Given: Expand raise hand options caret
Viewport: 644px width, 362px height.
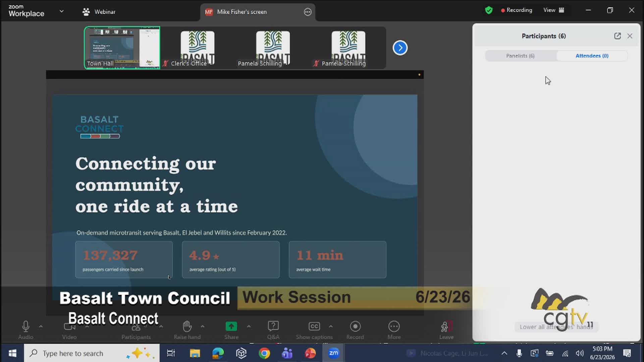Looking at the screenshot, I should pyautogui.click(x=202, y=326).
